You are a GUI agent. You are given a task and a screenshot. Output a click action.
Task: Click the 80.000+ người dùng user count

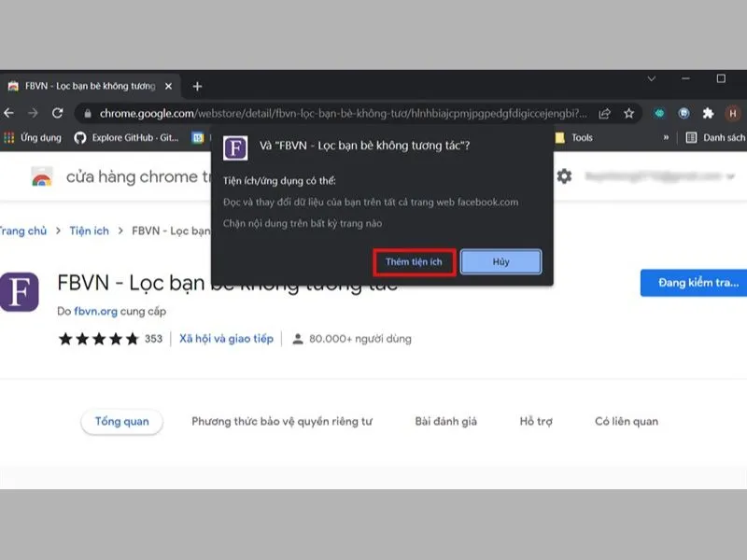coord(352,339)
